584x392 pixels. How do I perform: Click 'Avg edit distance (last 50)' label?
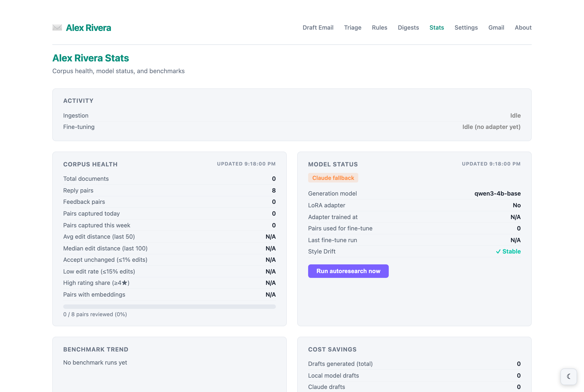pyautogui.click(x=99, y=237)
